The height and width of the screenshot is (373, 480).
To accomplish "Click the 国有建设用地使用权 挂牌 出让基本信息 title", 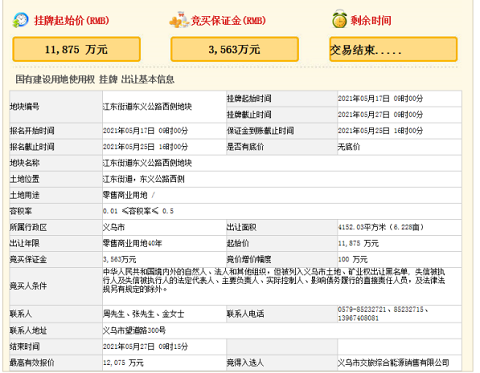I will [95, 79].
